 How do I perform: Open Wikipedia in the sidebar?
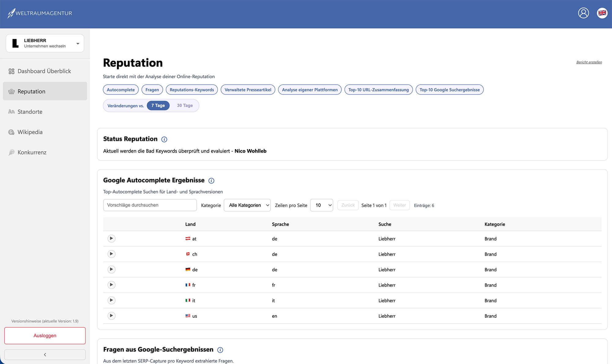pos(45,132)
